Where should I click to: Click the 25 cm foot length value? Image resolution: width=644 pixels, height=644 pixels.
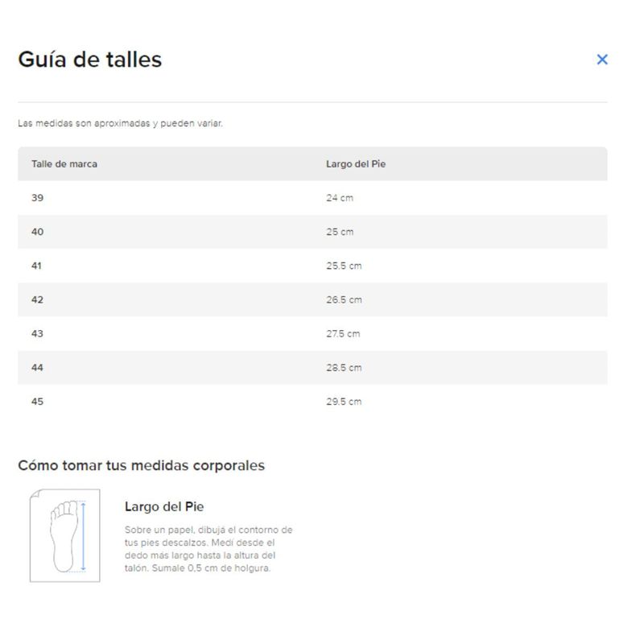[x=340, y=232]
